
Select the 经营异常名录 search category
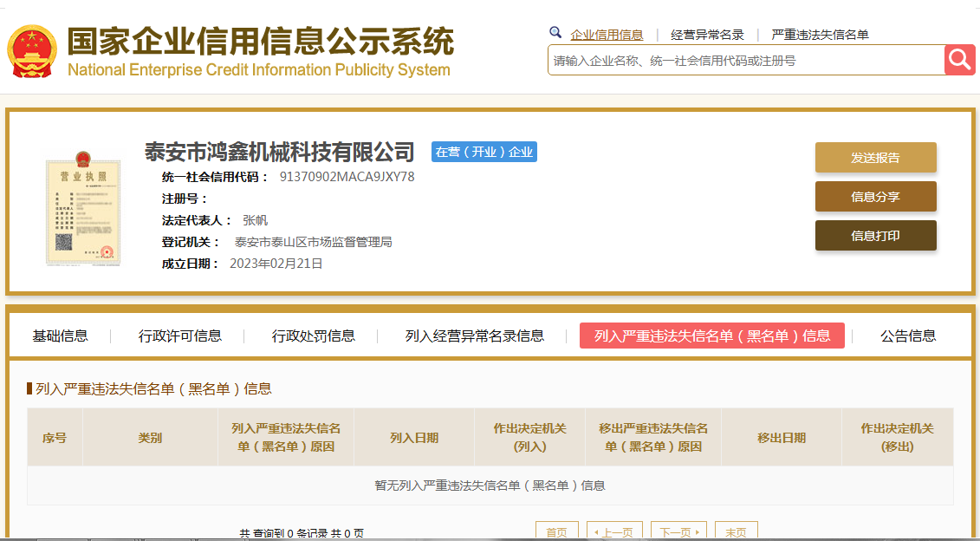coord(707,35)
